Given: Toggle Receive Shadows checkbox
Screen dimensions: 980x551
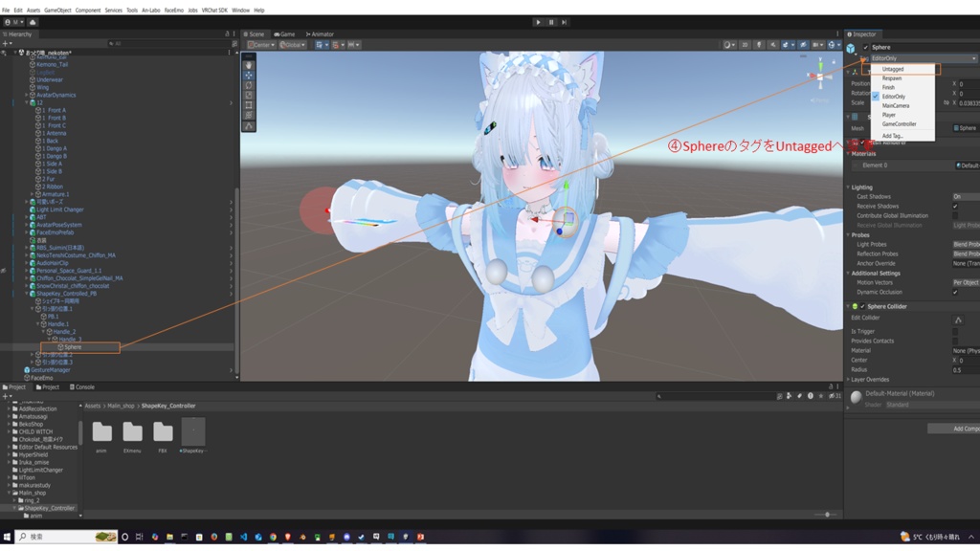Looking at the screenshot, I should (x=955, y=207).
